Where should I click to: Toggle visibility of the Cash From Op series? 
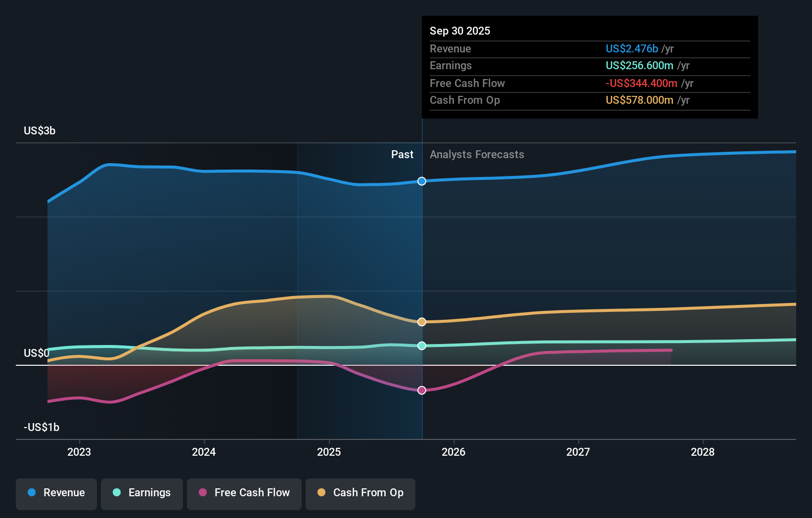pos(361,494)
